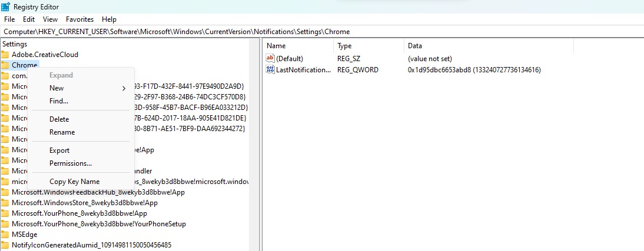
Task: Sort values by the Name column header
Action: tap(276, 46)
